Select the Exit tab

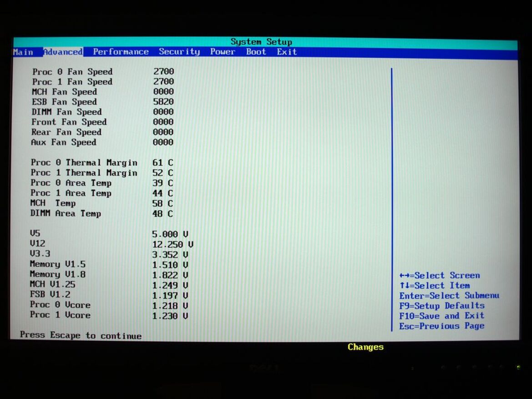(x=287, y=51)
